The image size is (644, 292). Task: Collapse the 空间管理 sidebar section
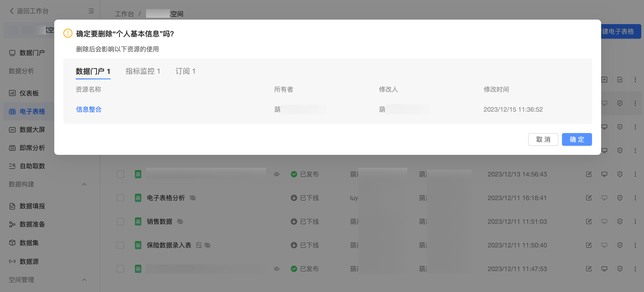(84, 280)
